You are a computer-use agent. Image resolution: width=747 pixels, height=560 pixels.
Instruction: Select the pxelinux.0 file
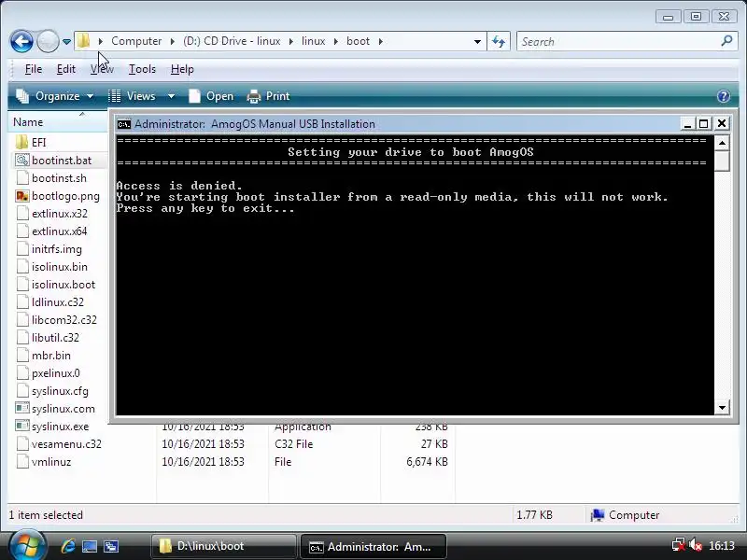49,372
